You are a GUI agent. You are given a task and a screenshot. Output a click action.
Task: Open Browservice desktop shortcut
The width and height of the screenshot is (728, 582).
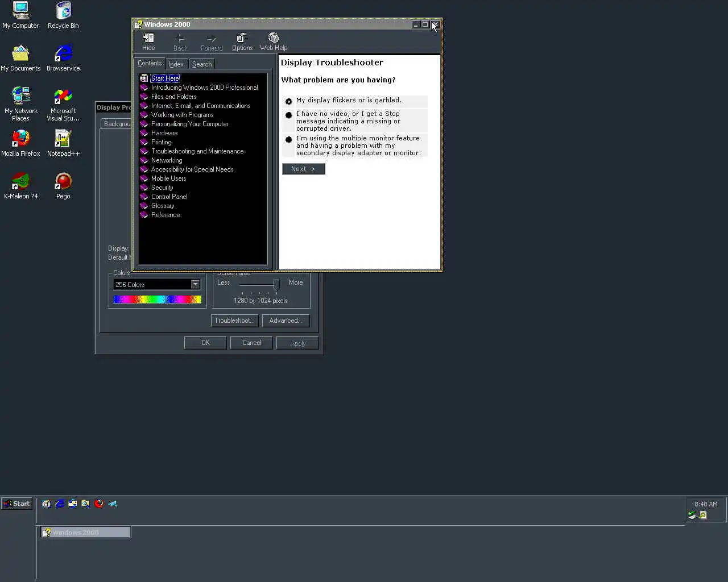(63, 58)
